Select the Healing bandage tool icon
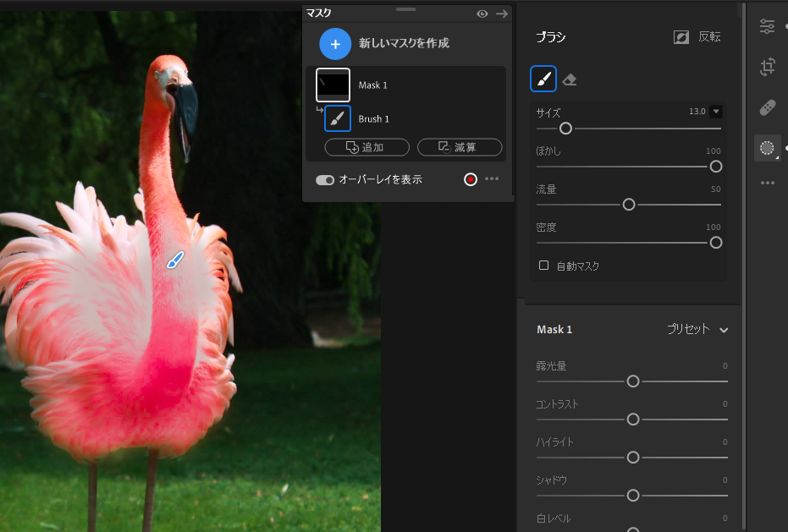Image resolution: width=788 pixels, height=532 pixels. [768, 107]
